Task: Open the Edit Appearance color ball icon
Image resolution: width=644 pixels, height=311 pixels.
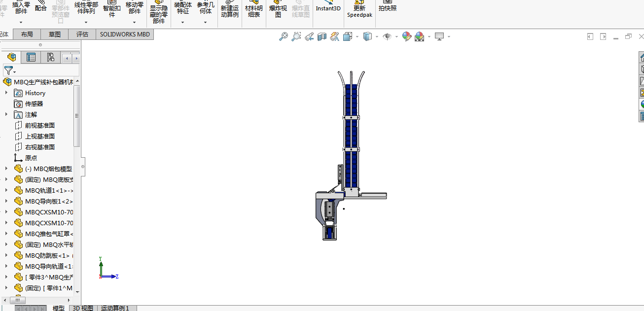Action: [x=406, y=36]
